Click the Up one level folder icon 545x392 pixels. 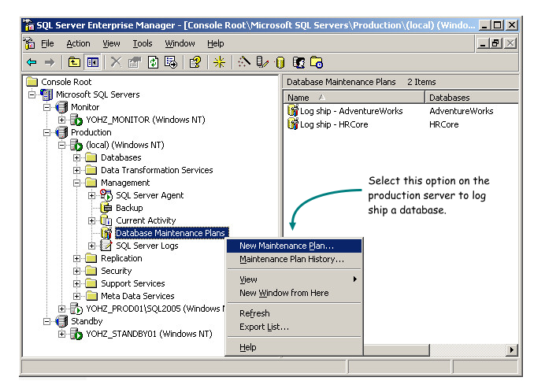pyautogui.click(x=74, y=62)
